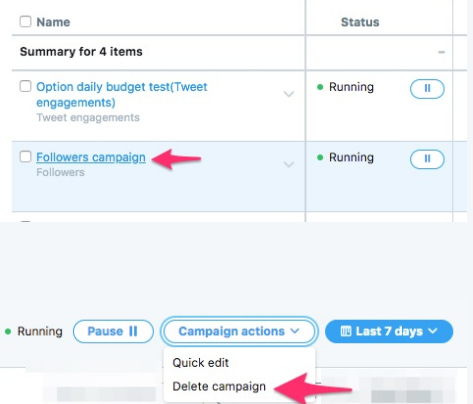
Task: Open Option daily budget test campaign link
Action: point(122,95)
